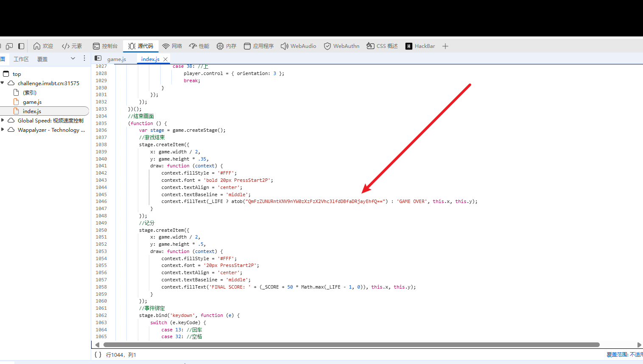Toggle device emulation icon
The width and height of the screenshot is (643, 364).
tap(9, 46)
